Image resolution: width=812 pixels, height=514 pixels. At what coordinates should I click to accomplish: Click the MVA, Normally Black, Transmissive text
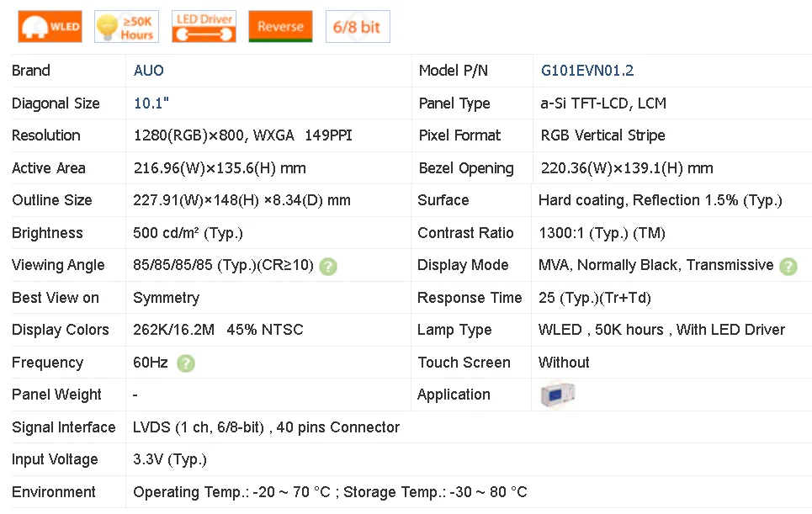tap(656, 265)
